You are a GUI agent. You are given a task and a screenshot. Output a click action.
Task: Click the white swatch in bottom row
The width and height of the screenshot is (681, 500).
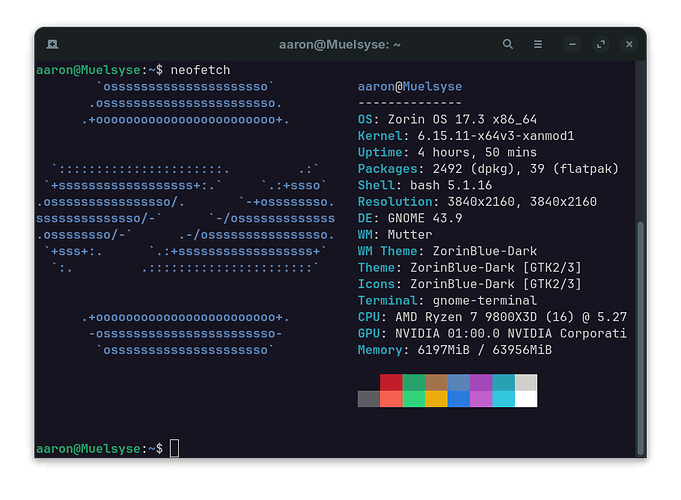(x=526, y=399)
